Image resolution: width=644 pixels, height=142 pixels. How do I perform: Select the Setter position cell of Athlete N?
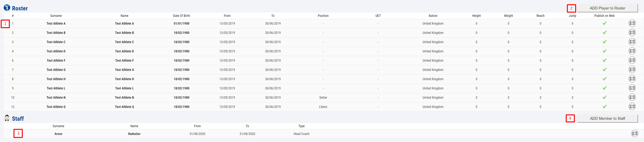323,97
